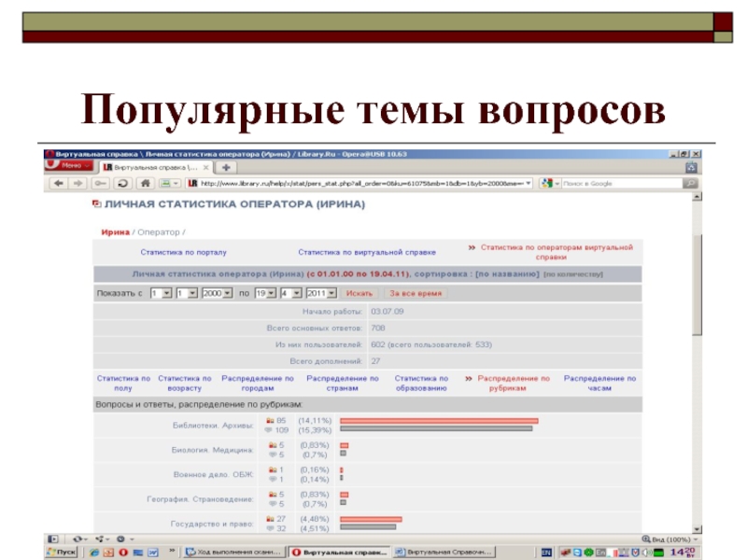Click the browser Back arrow
The width and height of the screenshot is (747, 560).
pos(59,183)
